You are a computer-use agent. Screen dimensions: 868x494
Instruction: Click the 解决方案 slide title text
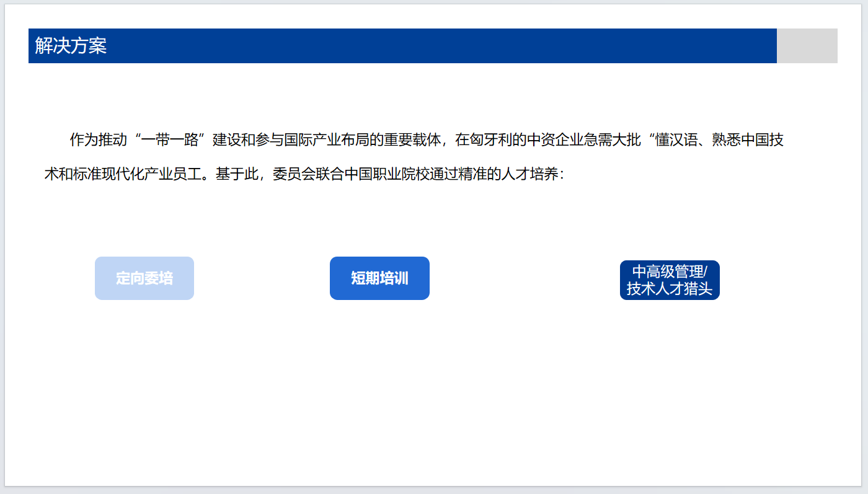click(71, 46)
